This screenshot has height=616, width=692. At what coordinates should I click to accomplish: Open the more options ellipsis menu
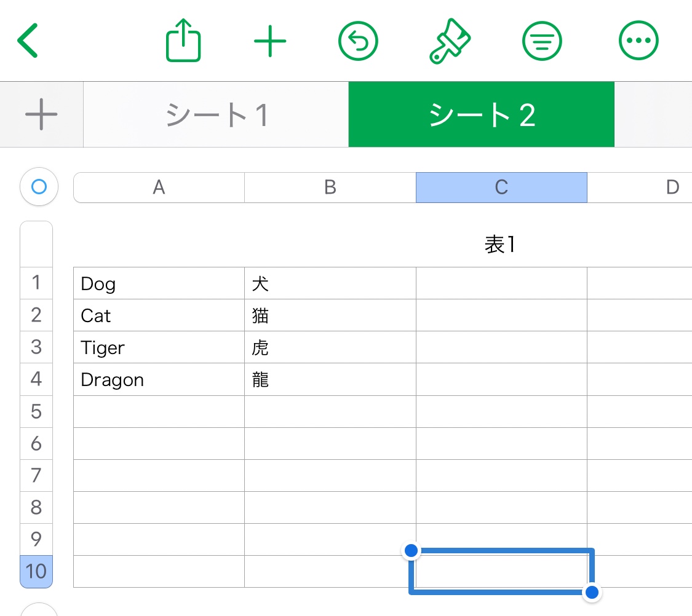[638, 41]
